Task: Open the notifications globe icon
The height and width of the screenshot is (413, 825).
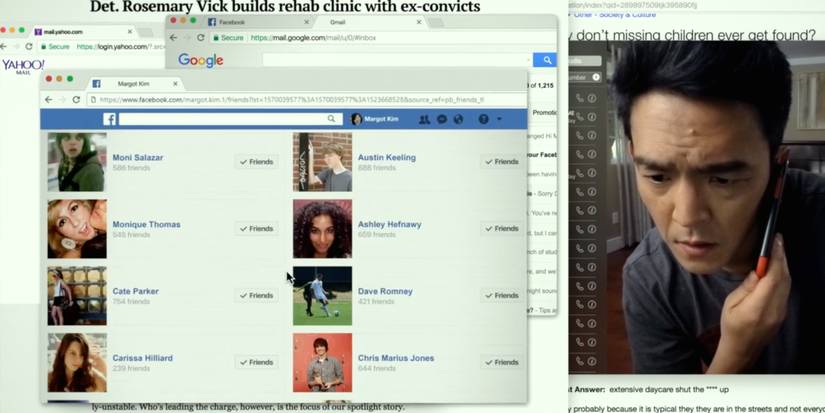Action: 458,119
